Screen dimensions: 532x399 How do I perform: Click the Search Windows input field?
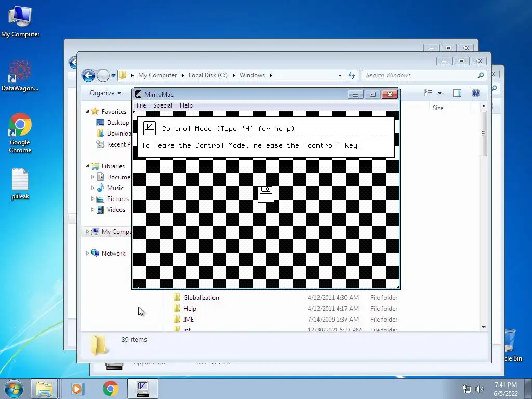pos(420,75)
